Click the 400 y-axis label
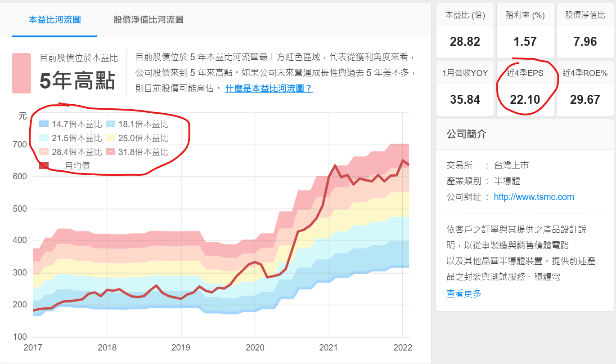Viewport: 616px width, 364px height. 20,241
